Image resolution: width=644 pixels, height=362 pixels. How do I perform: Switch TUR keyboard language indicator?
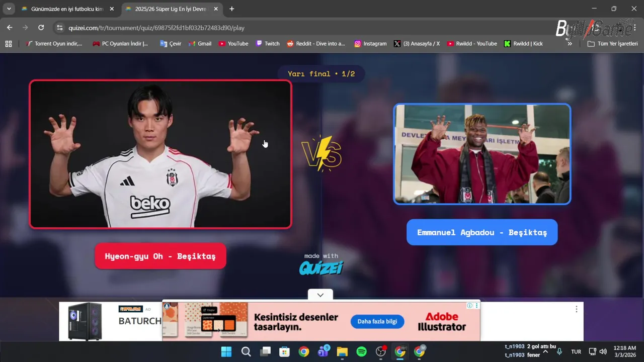click(x=576, y=351)
